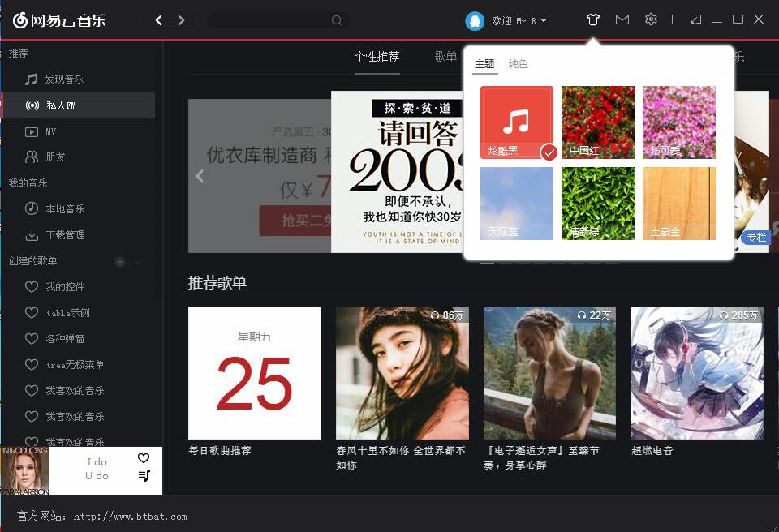The image size is (779, 532).
Task: Go back with the left arrow button
Action: coord(159,20)
